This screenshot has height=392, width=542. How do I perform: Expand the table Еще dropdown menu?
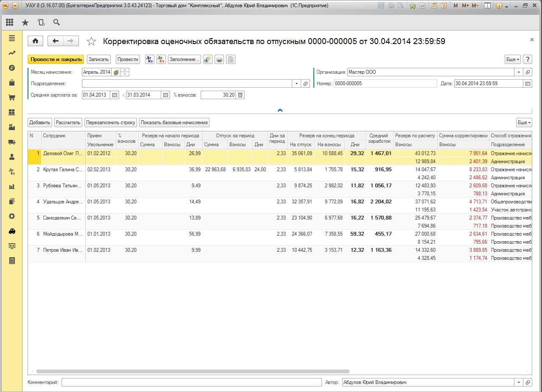(x=524, y=122)
